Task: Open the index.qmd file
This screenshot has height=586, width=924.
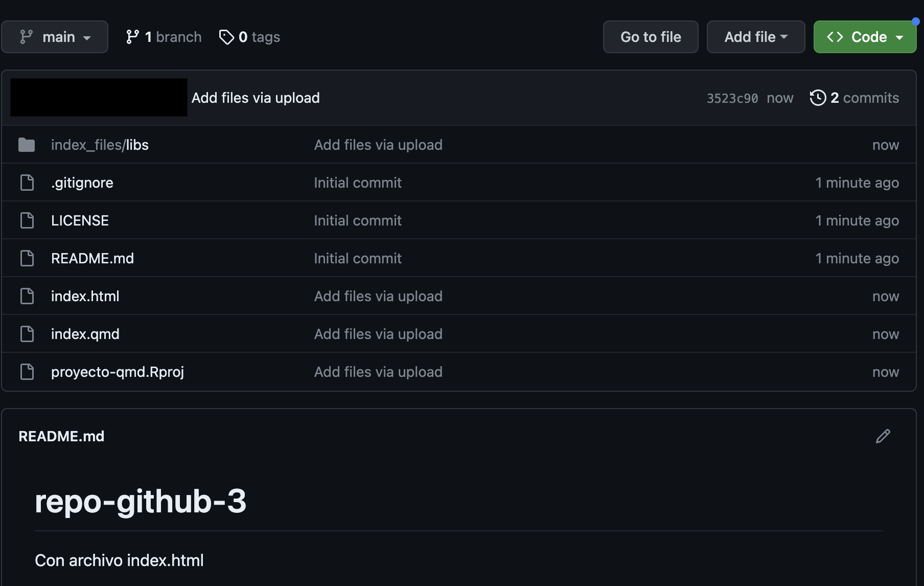Action: point(85,334)
